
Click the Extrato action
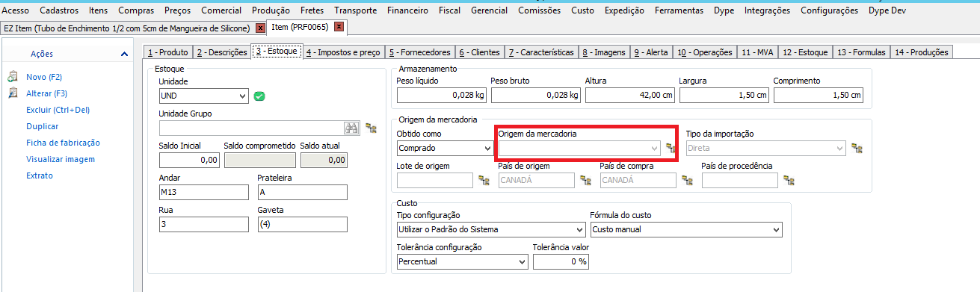[40, 175]
